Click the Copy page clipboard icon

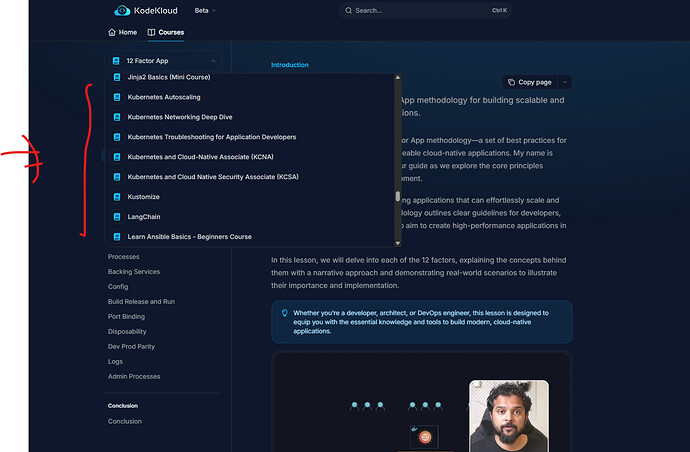pyautogui.click(x=511, y=82)
